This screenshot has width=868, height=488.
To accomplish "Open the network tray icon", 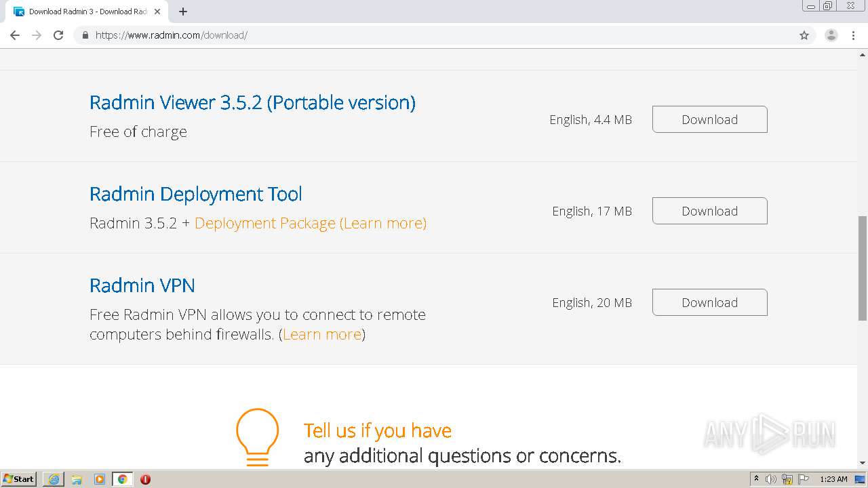I will (x=787, y=479).
